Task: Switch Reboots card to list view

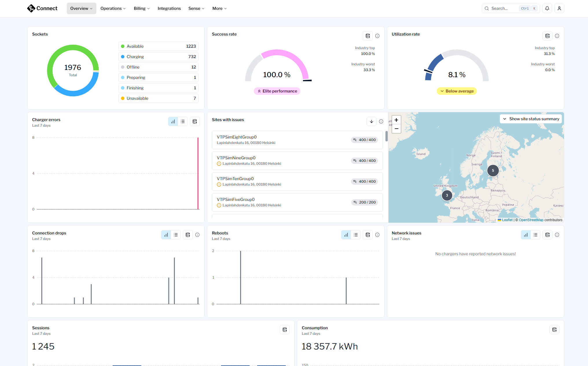Action: [356, 235]
